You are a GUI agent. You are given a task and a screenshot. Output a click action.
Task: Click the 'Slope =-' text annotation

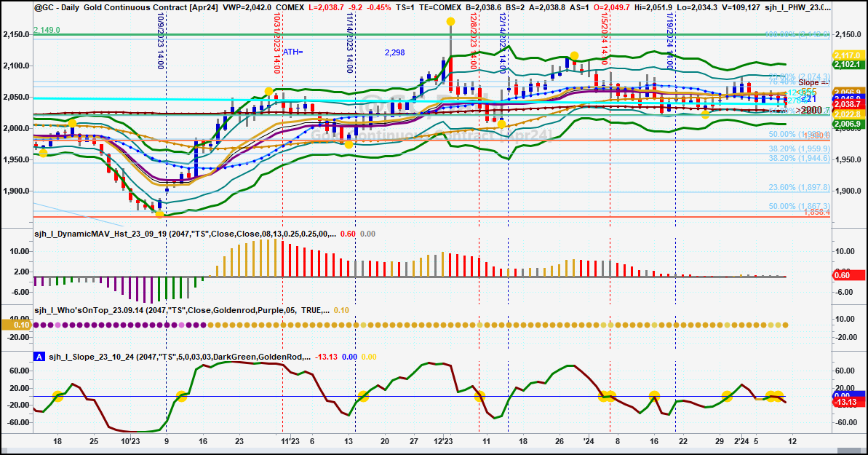click(813, 82)
